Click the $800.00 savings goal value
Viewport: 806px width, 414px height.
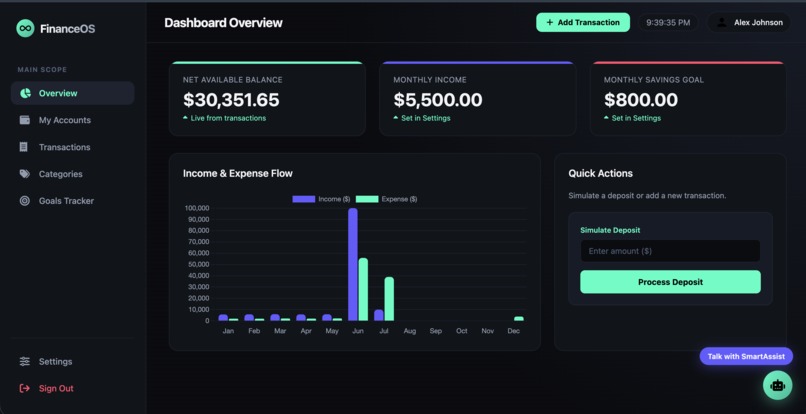click(x=641, y=100)
